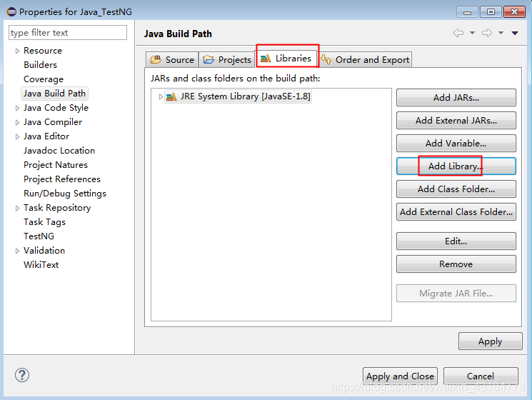Expand the Java Compiler node
This screenshot has height=400, width=532.
pos(17,122)
